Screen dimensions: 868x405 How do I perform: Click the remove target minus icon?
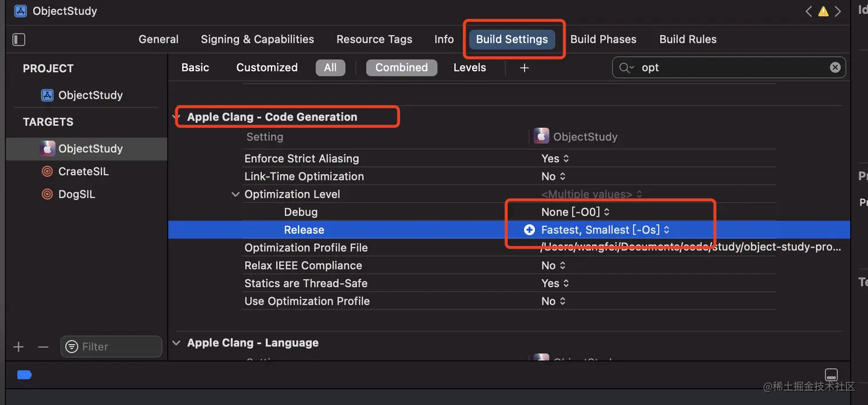click(43, 346)
